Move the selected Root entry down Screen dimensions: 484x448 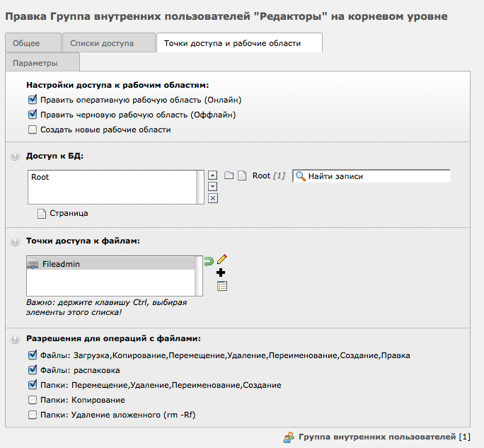213,186
